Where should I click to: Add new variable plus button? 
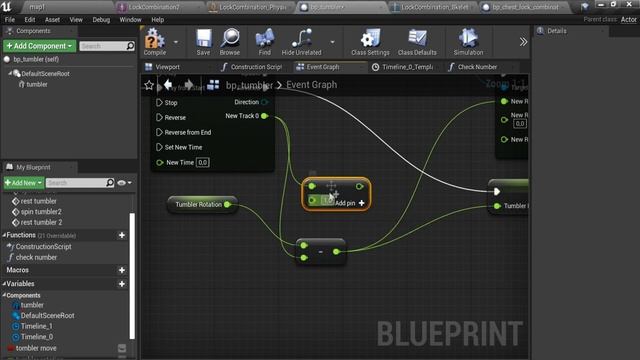122,284
